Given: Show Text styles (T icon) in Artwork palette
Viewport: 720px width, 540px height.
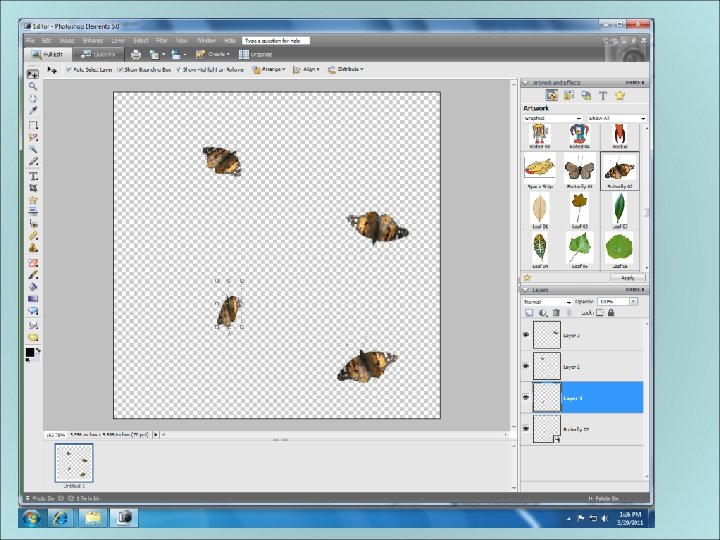Looking at the screenshot, I should coord(602,96).
